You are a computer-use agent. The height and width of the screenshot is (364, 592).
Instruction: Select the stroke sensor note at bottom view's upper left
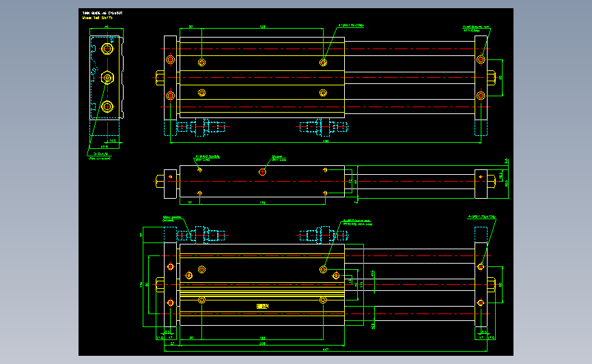pos(172,219)
